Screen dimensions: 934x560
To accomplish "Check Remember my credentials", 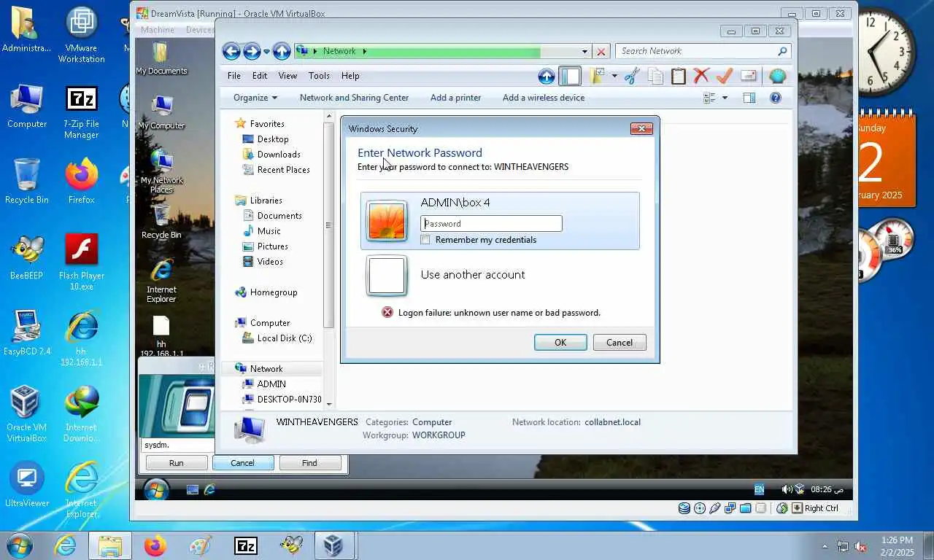I will [x=425, y=240].
